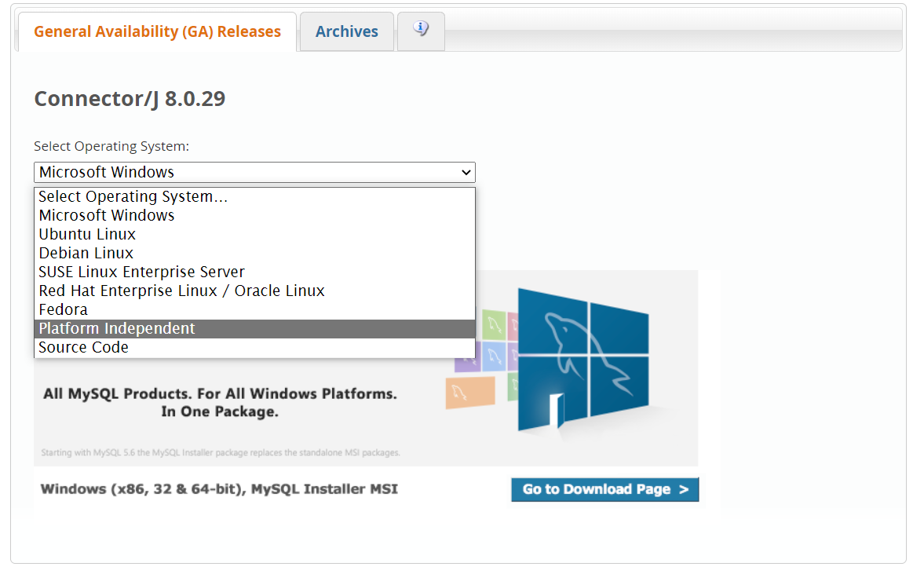The image size is (924, 574).
Task: Choose SUSE Linux Enterprise Server option
Action: pyautogui.click(x=254, y=272)
